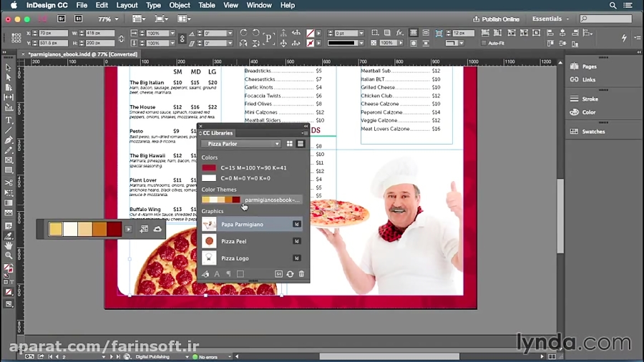Add color theme to CC Library cloud icon
The height and width of the screenshot is (362, 644).
pyautogui.click(x=157, y=230)
